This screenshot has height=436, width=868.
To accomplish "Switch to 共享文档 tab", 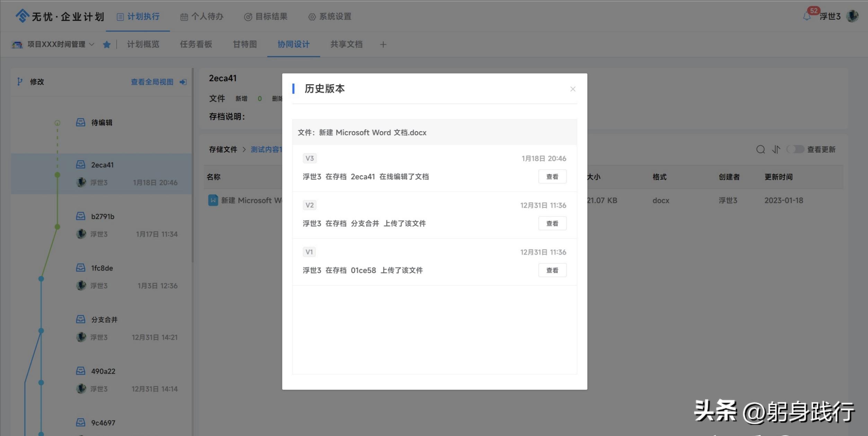I will pyautogui.click(x=346, y=44).
